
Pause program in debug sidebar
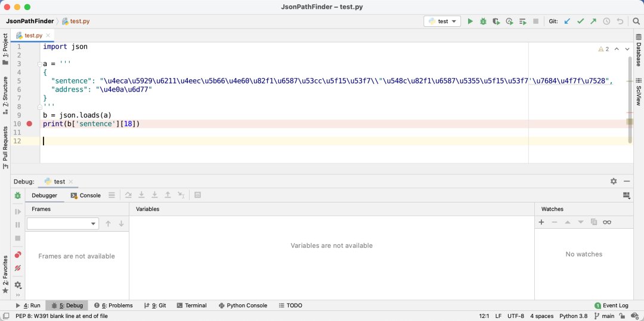tap(18, 225)
